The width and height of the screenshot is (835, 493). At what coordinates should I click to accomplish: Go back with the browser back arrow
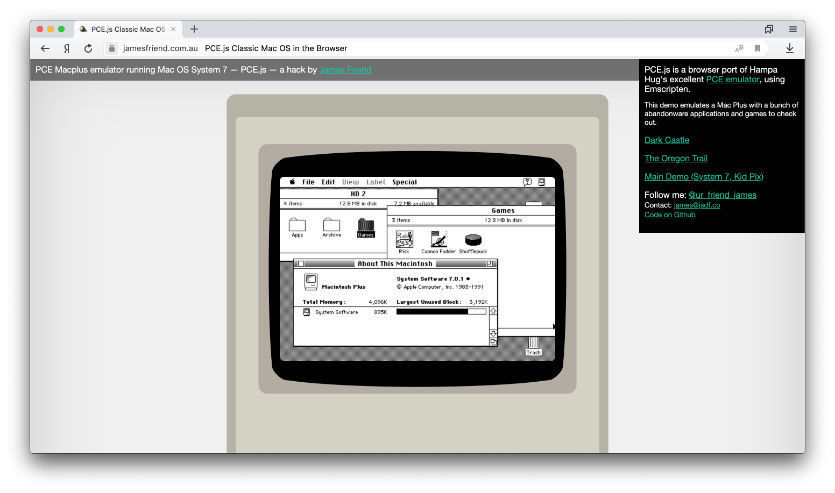pos(45,48)
